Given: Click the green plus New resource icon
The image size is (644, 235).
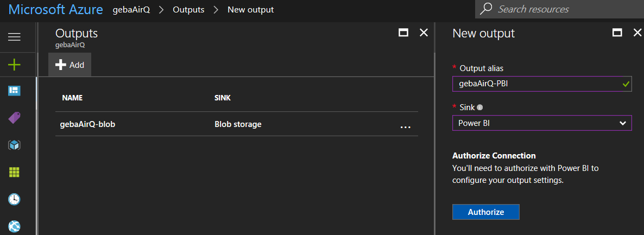Looking at the screenshot, I should click(14, 65).
